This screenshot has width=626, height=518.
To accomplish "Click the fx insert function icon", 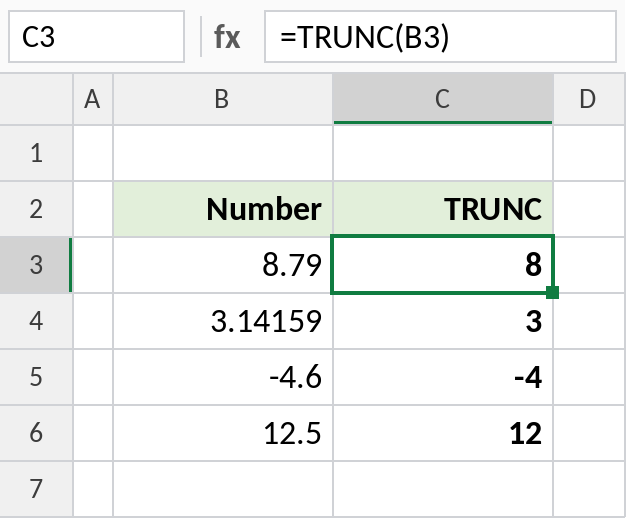I will click(227, 37).
